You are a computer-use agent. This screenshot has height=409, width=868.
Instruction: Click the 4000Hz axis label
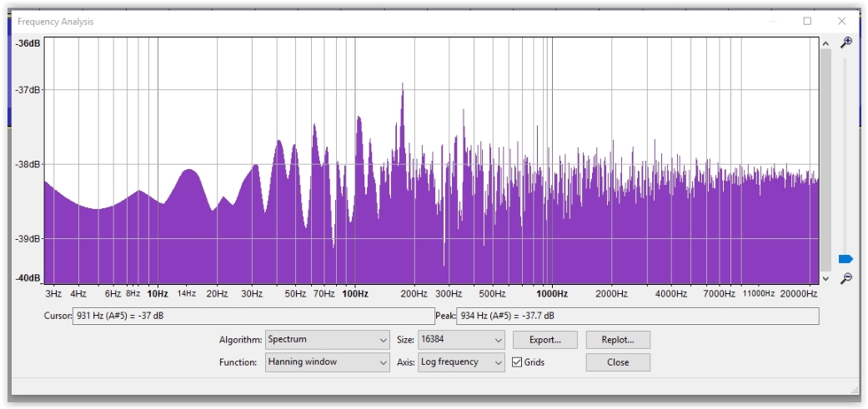[x=671, y=294]
